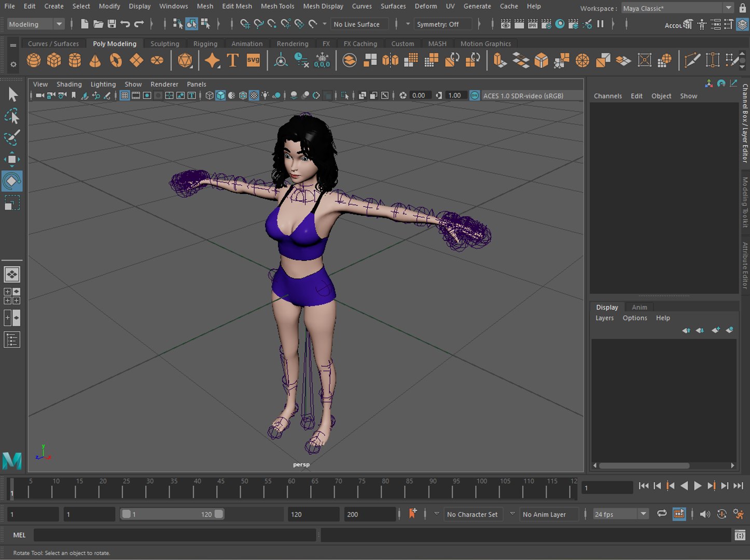This screenshot has height=560, width=750.
Task: Open the No Character Set dropdown
Action: tap(473, 514)
